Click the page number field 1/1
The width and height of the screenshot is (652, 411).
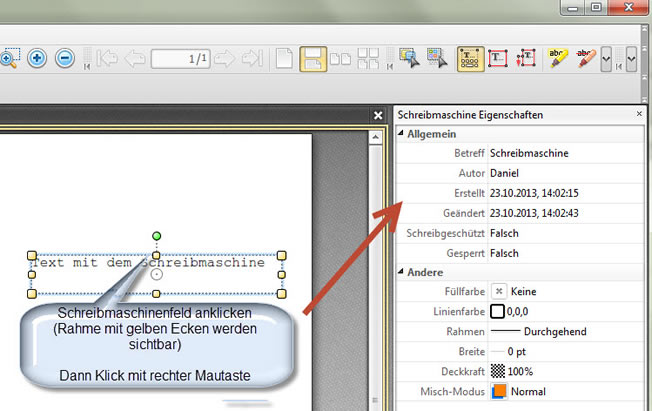click(x=180, y=59)
